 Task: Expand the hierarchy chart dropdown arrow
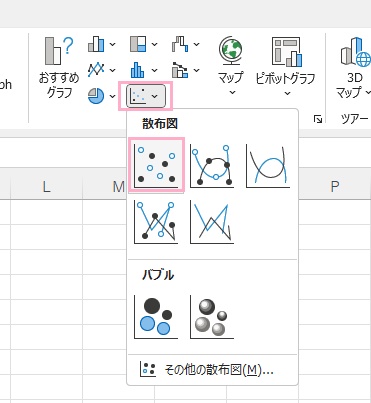click(x=154, y=44)
